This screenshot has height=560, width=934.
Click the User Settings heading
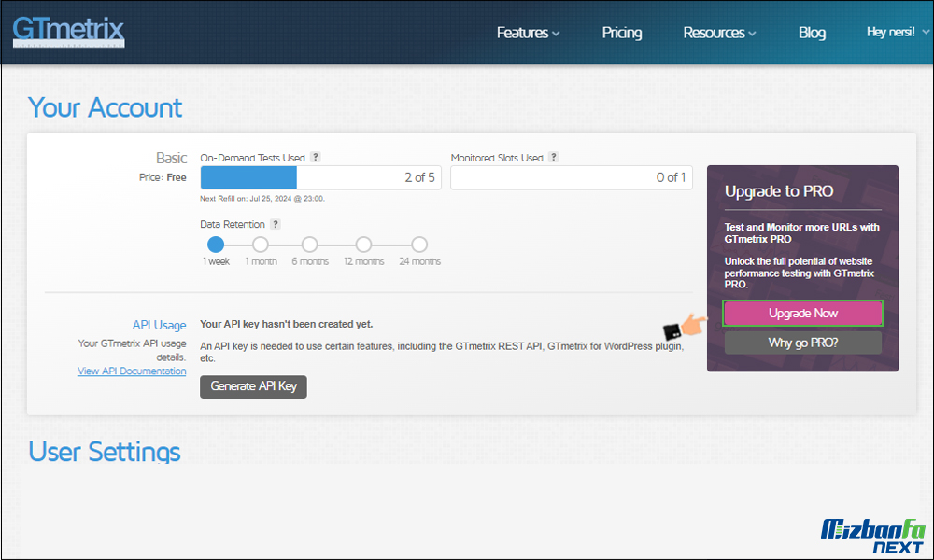pos(105,451)
